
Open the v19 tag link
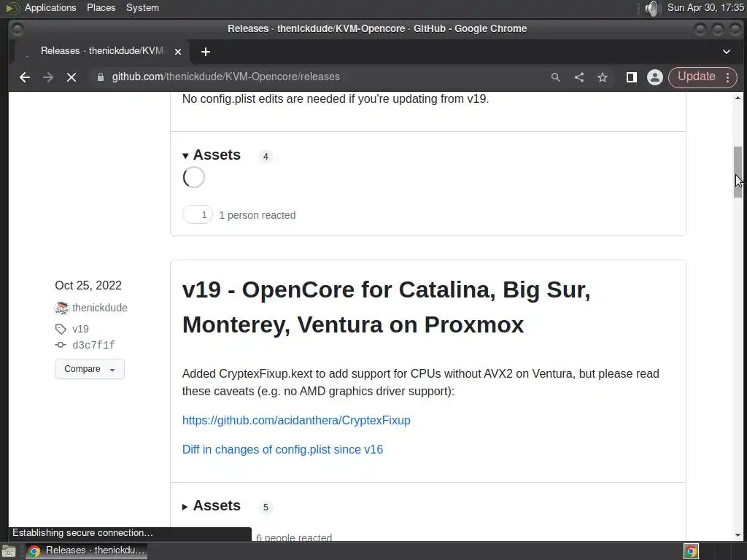80,329
